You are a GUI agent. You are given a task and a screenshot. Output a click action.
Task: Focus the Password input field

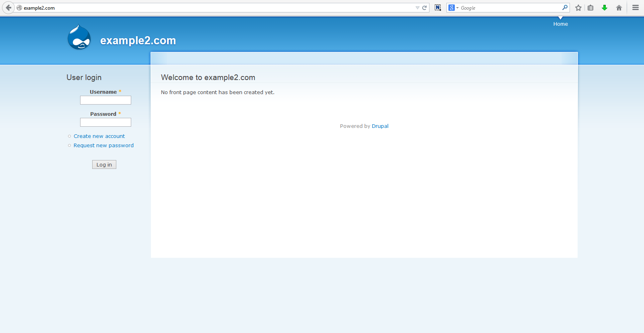(x=105, y=122)
